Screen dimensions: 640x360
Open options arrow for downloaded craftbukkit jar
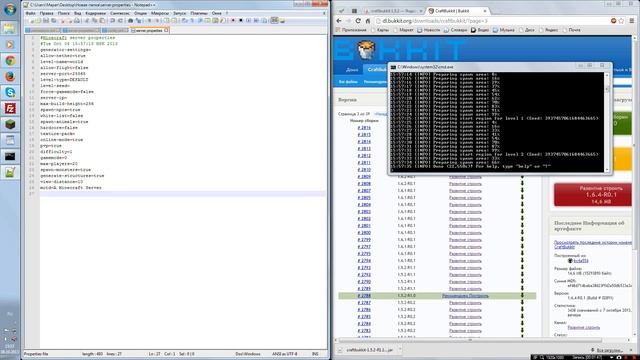coord(400,350)
